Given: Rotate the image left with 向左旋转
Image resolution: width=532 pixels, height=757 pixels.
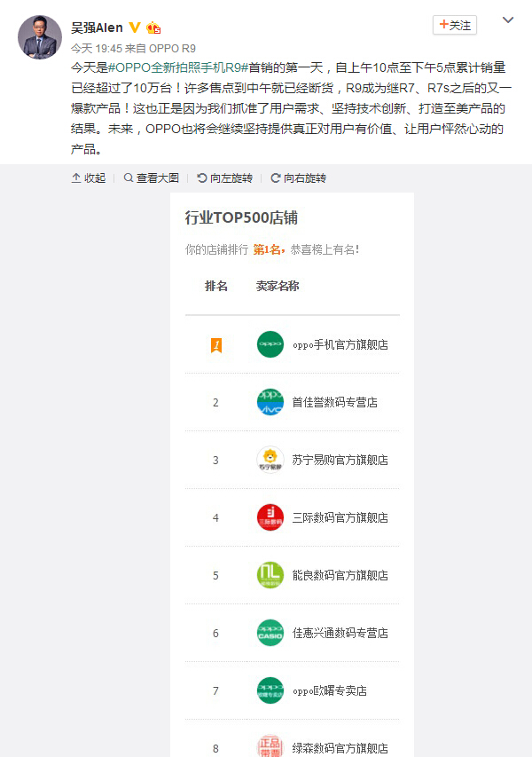Looking at the screenshot, I should [x=224, y=178].
